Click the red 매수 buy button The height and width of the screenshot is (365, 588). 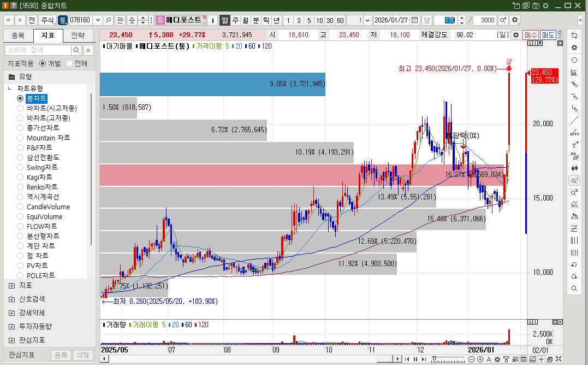point(530,35)
